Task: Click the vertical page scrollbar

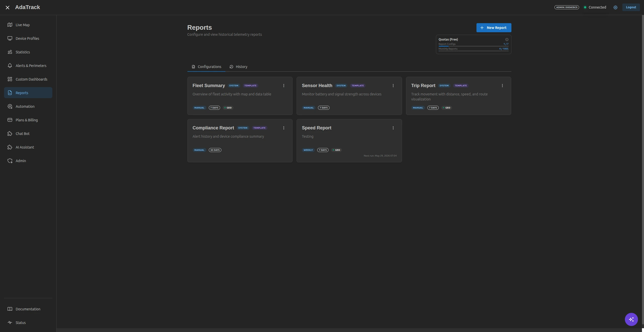Action: click(643, 170)
